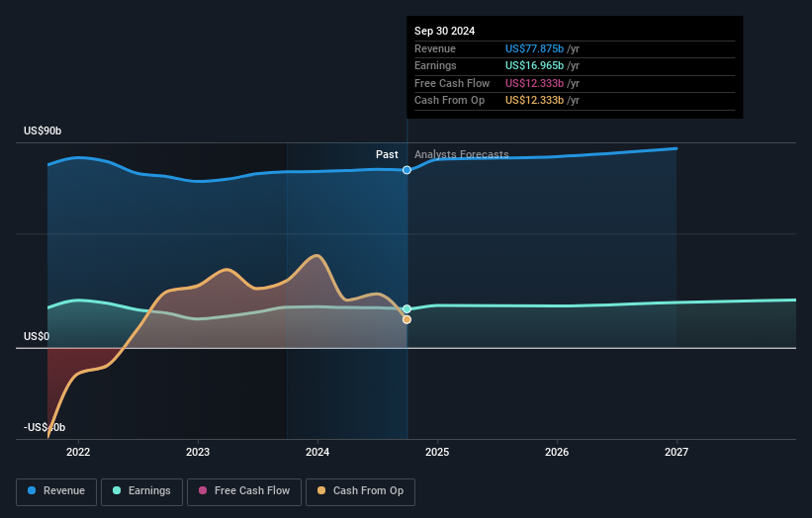The height and width of the screenshot is (518, 812).
Task: Click the pink US$12.333b free cash flow value
Action: click(534, 83)
